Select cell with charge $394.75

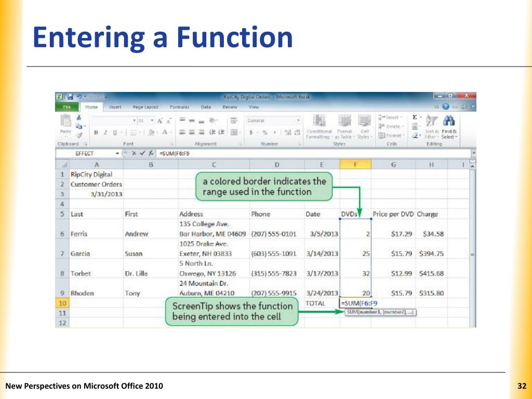pyautogui.click(x=431, y=249)
